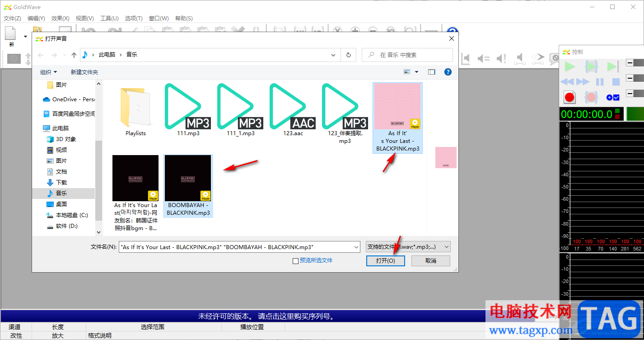This screenshot has width=644, height=340.
Task: Open the 视图(V) menu
Action: pos(84,18)
